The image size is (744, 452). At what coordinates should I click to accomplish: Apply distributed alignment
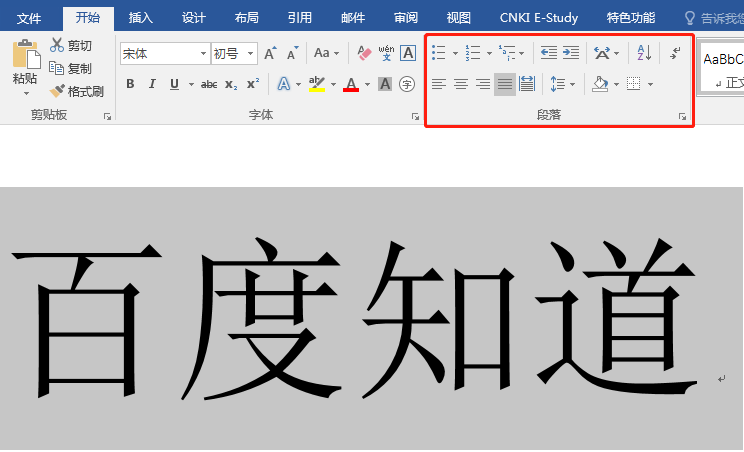(527, 84)
